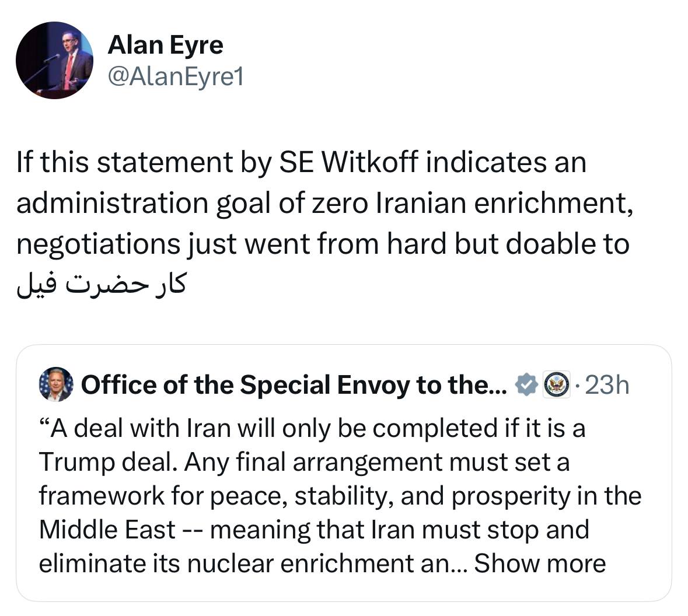Click "peace, stability, and prosperity" in the quote
This screenshot has height=616, width=688.
tap(380, 496)
